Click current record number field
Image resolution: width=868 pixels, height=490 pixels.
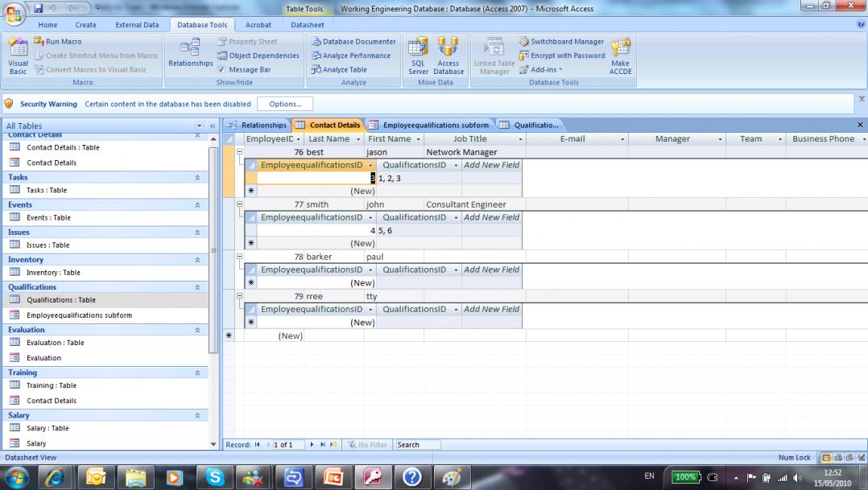(x=289, y=445)
